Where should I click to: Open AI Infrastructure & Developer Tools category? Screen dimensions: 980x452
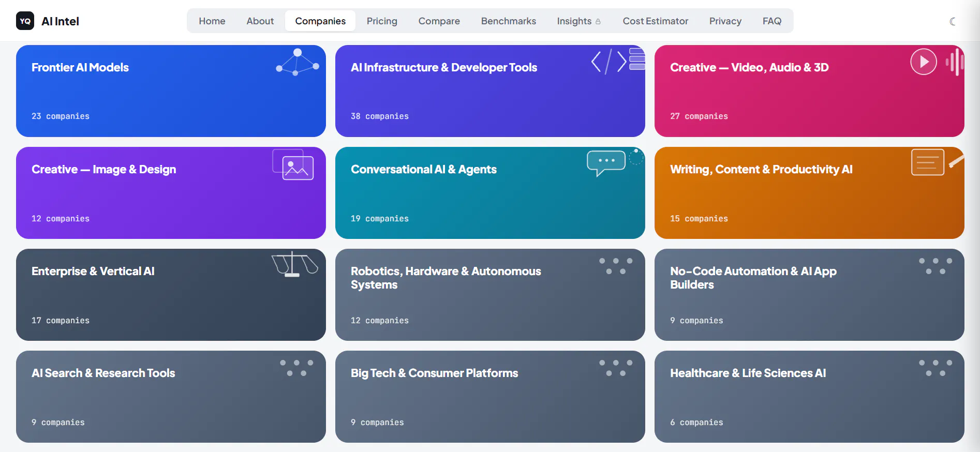point(490,91)
